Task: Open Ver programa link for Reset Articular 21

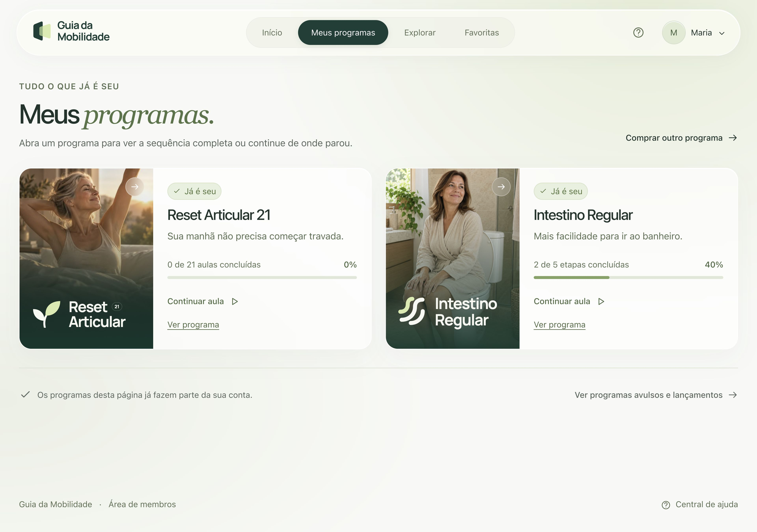Action: point(193,325)
